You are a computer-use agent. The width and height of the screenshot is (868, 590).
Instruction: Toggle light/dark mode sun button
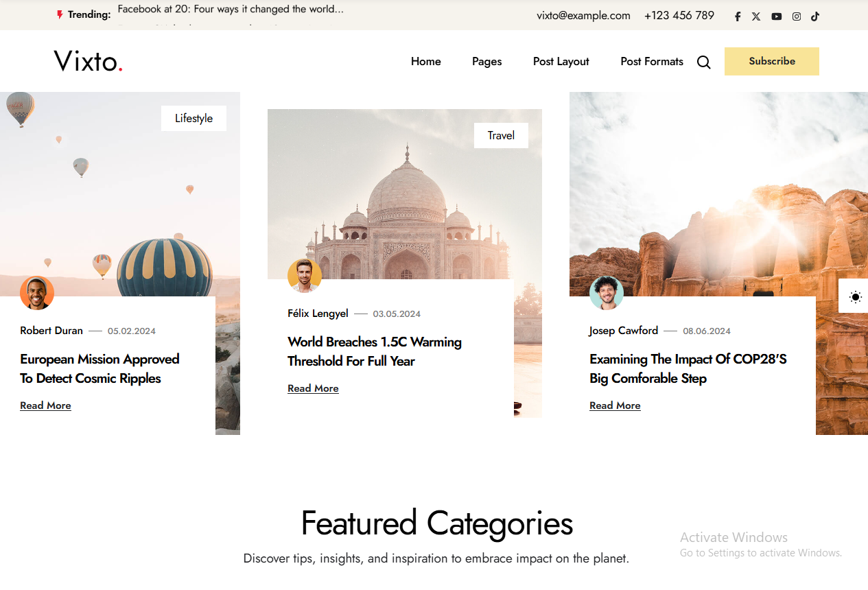click(854, 296)
